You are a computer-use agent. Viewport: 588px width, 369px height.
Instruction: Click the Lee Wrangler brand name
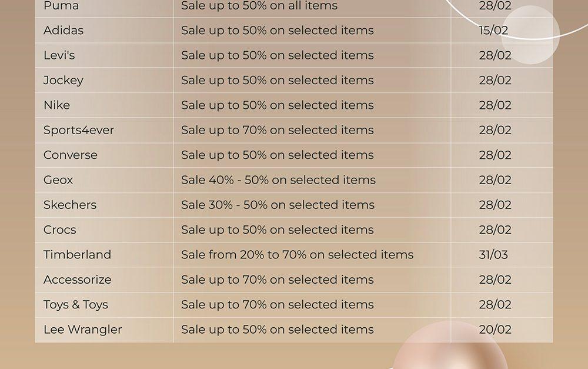tap(82, 330)
